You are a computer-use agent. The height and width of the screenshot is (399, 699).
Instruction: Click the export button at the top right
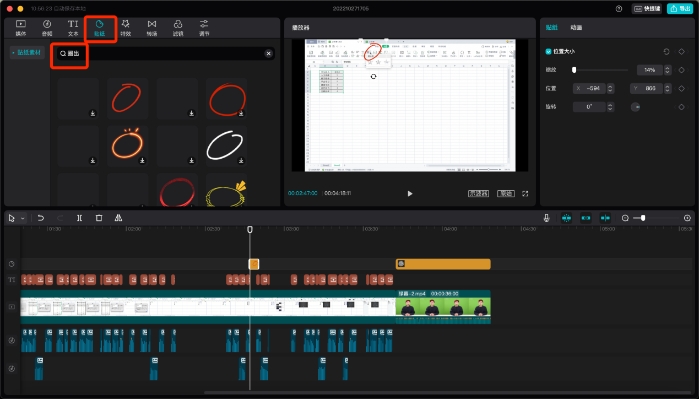[680, 8]
